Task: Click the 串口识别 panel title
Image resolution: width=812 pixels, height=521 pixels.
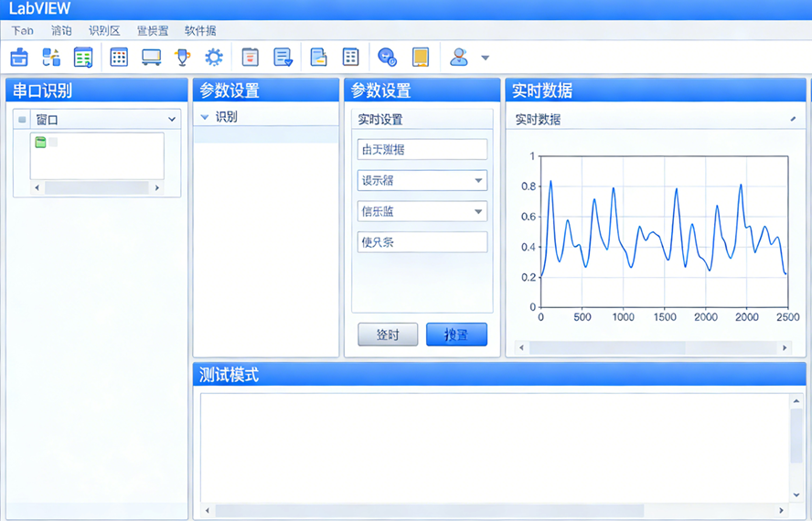Action: point(42,90)
